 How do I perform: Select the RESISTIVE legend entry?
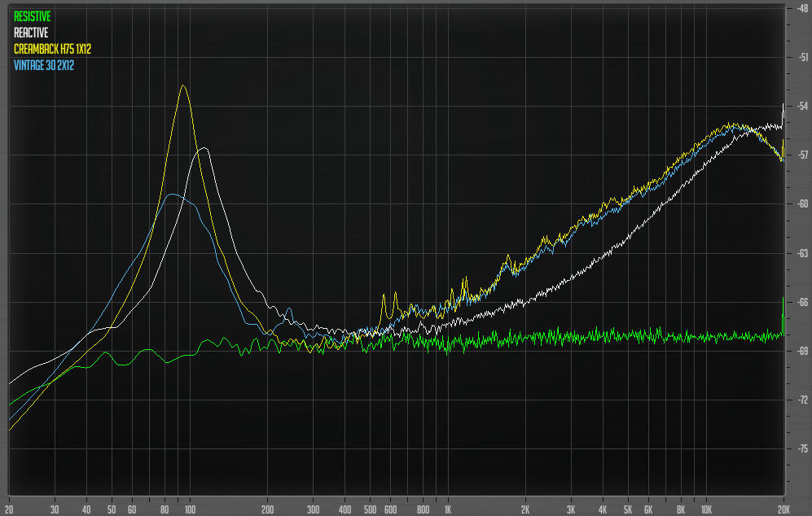coord(32,16)
